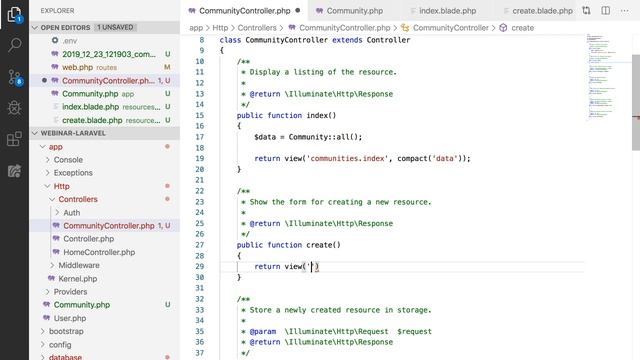Open the Explorer view icon
Image resolution: width=640 pixels, height=360 pixels.
[14, 15]
